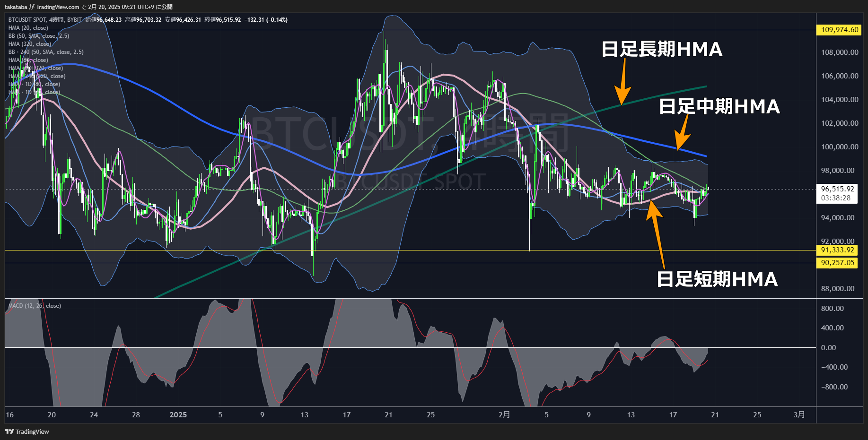
Task: Select the BB · 240 (50, SMA, close, 2.5) legend
Action: (46, 52)
